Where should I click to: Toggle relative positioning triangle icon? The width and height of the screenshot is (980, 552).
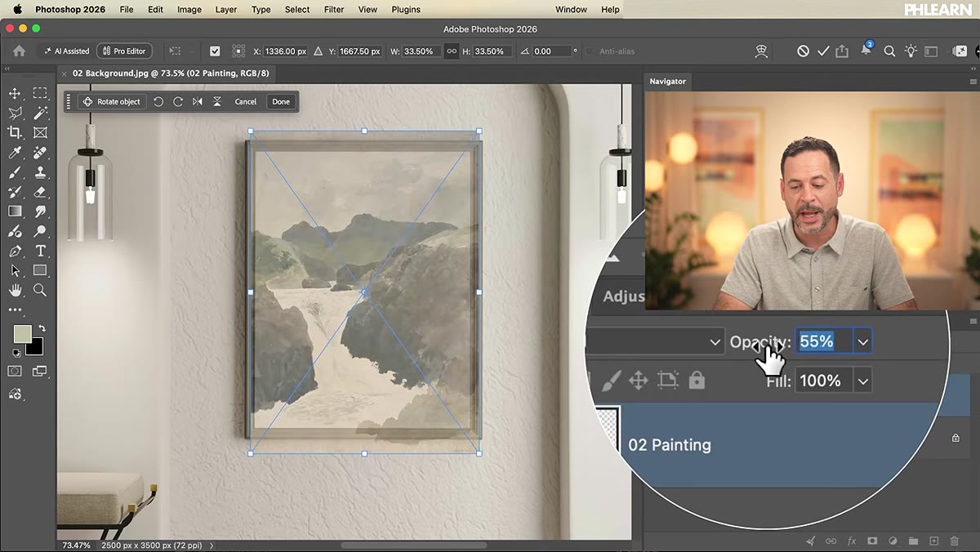tap(318, 51)
